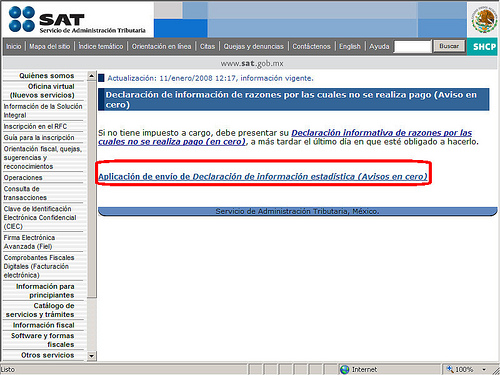
Task: Click the Actualización date text
Action: pyautogui.click(x=210, y=78)
